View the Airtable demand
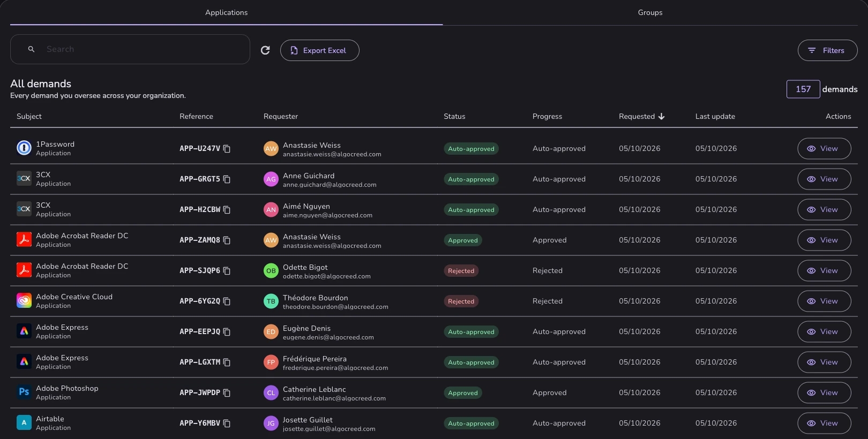The image size is (868, 439). point(824,423)
